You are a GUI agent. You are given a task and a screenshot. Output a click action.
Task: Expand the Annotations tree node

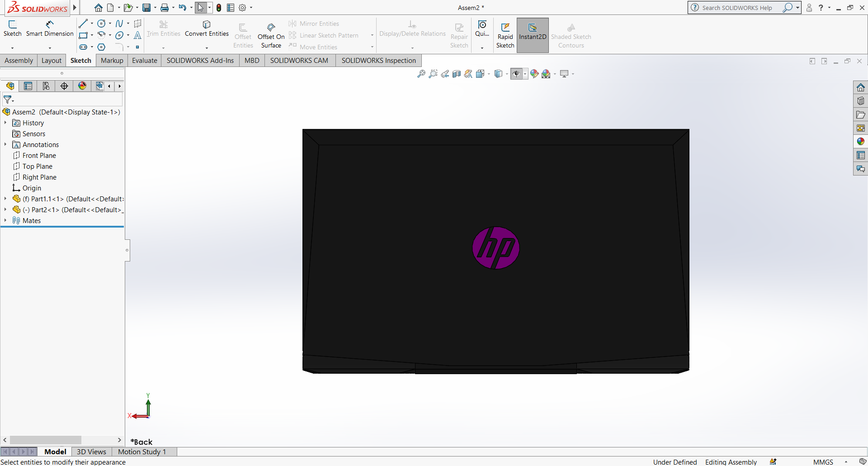click(x=5, y=144)
